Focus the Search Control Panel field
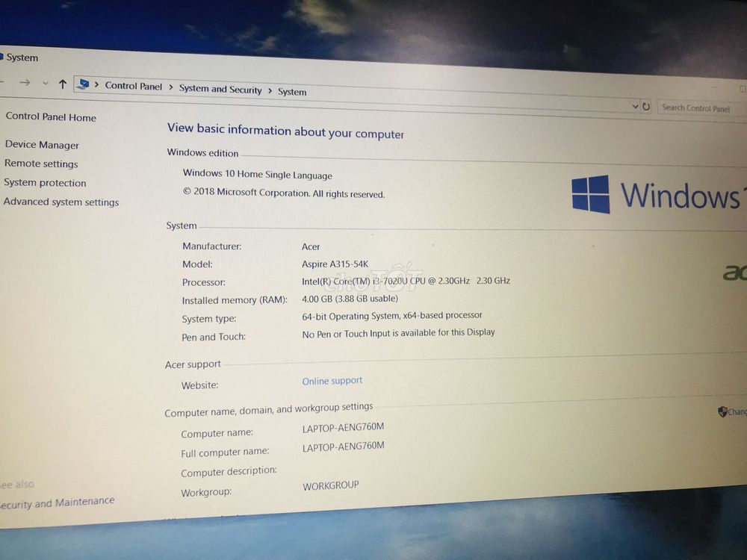This screenshot has width=747, height=560. coord(701,108)
